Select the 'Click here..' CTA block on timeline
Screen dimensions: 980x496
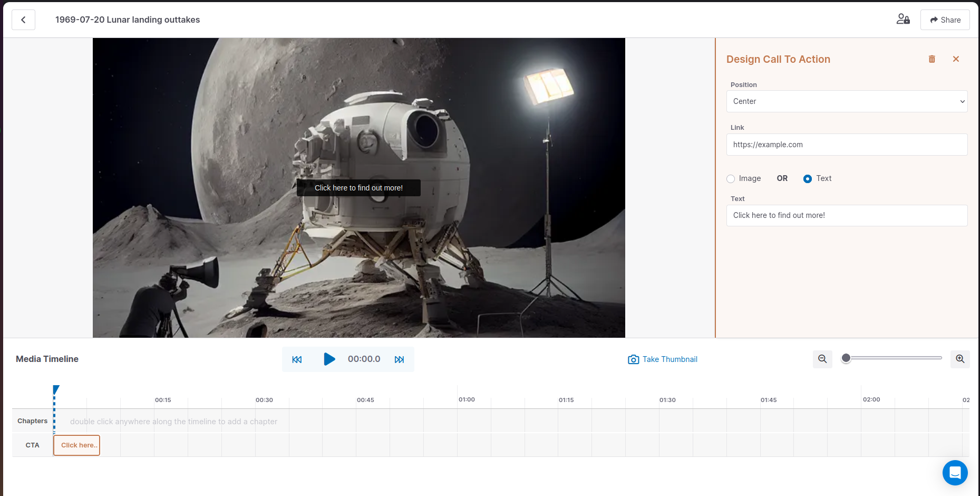76,445
